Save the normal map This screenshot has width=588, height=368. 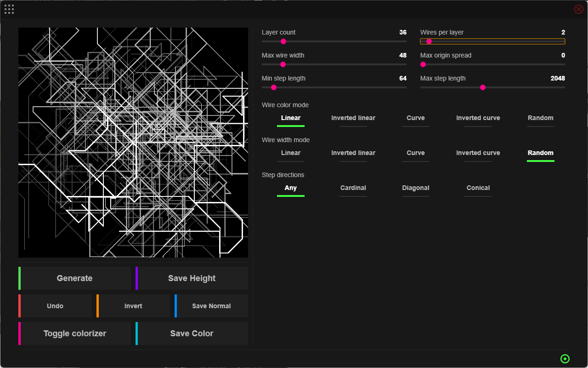click(211, 306)
